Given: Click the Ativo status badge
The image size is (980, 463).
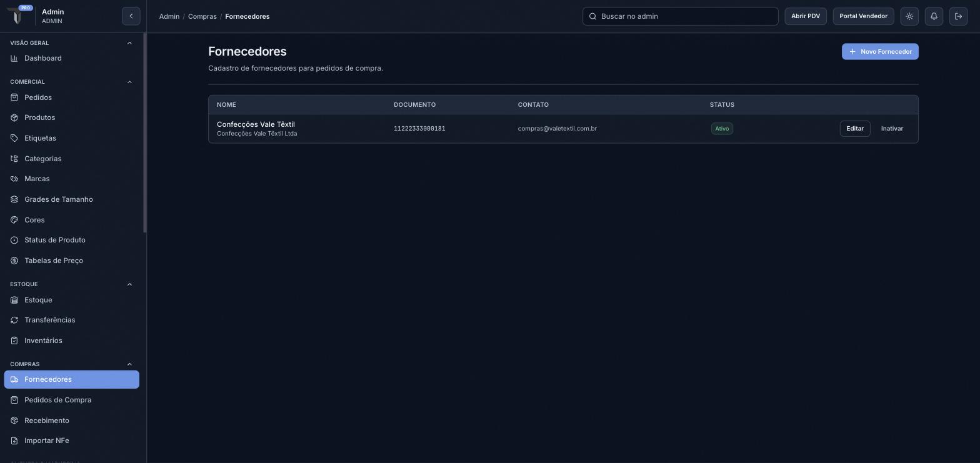Looking at the screenshot, I should 722,129.
